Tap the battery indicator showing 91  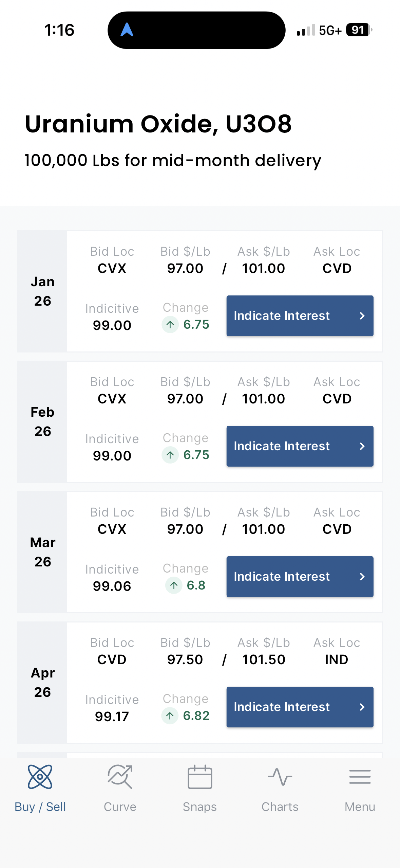[x=359, y=30]
